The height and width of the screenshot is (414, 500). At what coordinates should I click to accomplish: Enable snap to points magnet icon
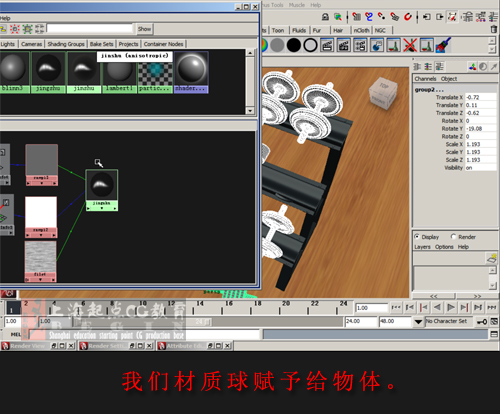(x=381, y=17)
